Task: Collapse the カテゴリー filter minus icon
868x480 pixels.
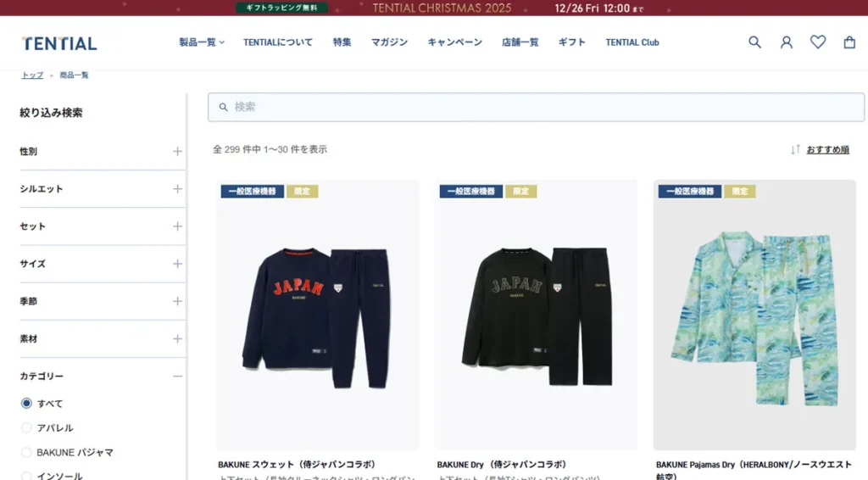Action: [177, 377]
